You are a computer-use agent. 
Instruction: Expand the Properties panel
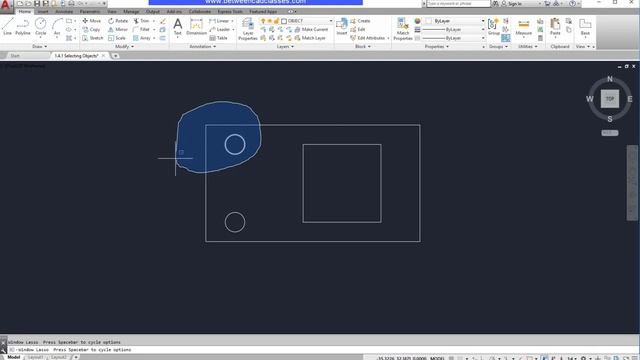pyautogui.click(x=437, y=47)
